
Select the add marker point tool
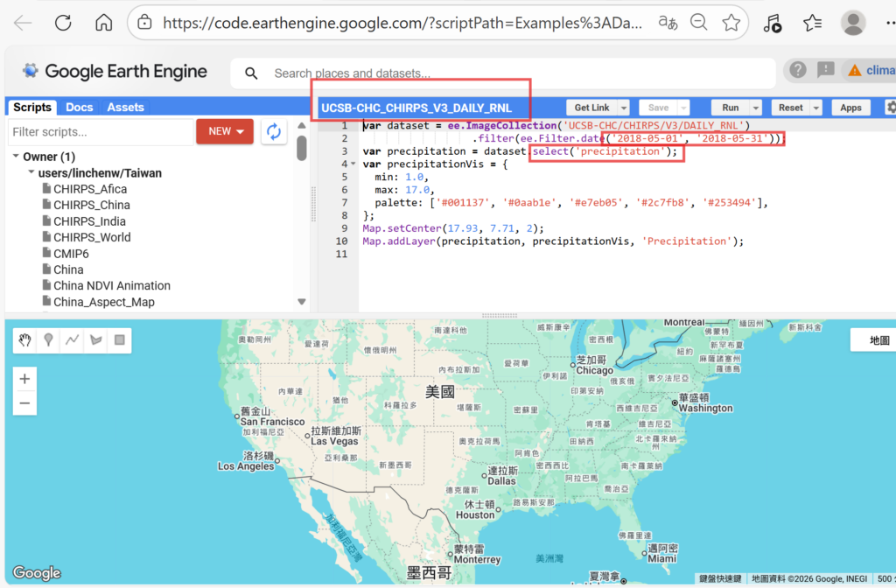[x=49, y=340]
